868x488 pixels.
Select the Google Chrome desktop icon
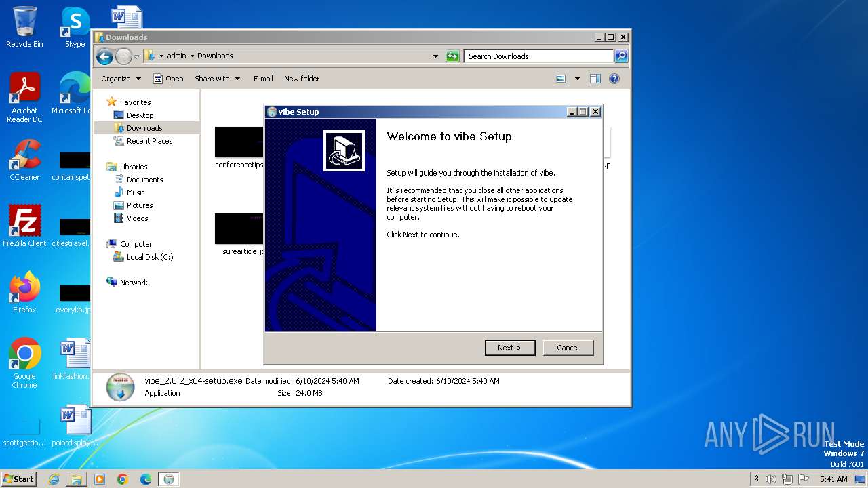tap(24, 363)
